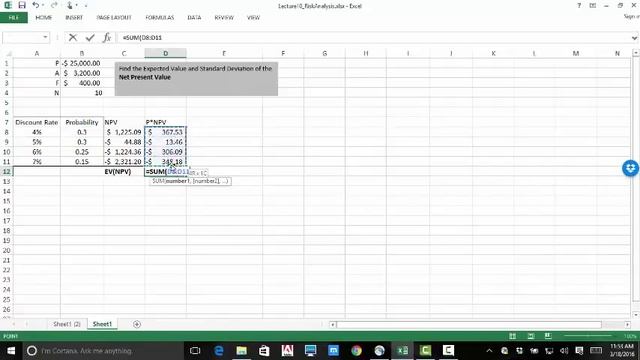Viewport: 640px width, 360px height.
Task: Switch to Page Layout view in the status bar
Action: [x=531, y=336]
